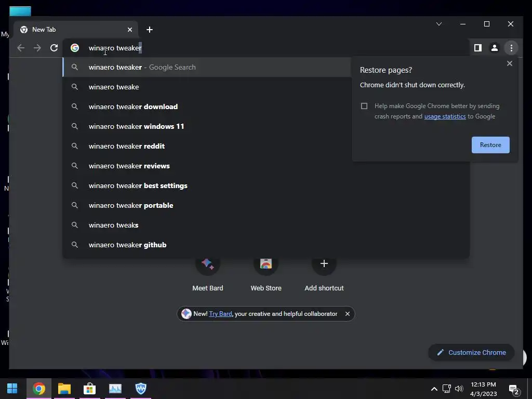Screen dimensions: 532x399
Task: Click the network tray icon
Action: tap(446, 389)
